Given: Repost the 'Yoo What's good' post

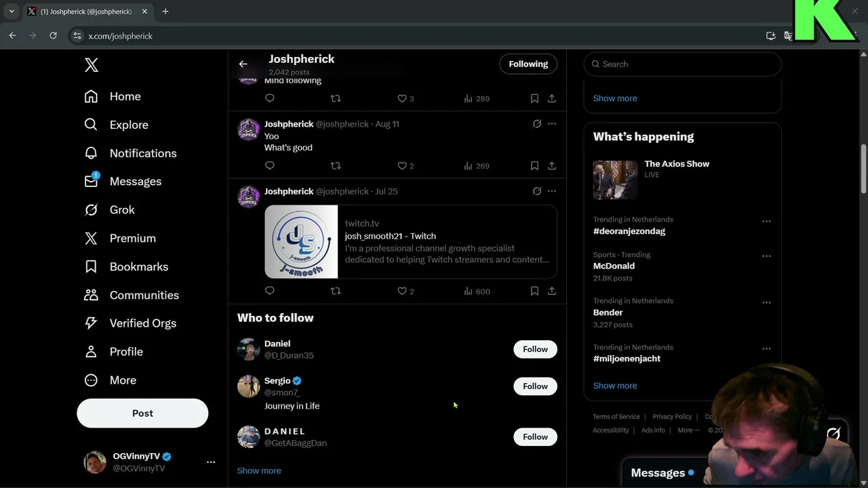Looking at the screenshot, I should pyautogui.click(x=336, y=166).
